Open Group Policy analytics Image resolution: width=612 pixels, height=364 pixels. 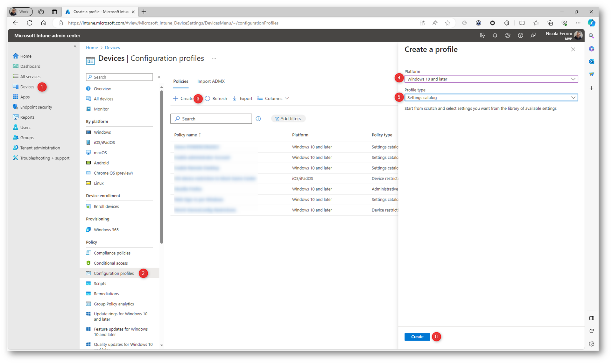pyautogui.click(x=110, y=304)
